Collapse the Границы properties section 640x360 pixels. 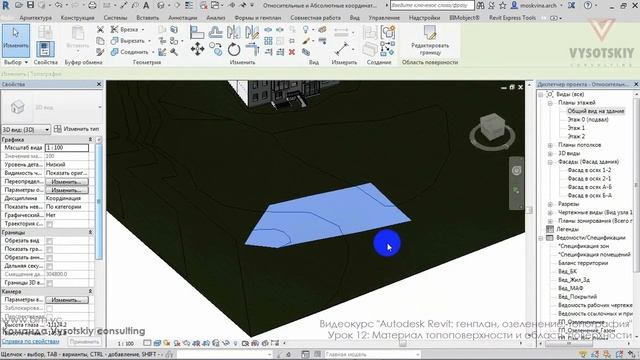[90, 232]
